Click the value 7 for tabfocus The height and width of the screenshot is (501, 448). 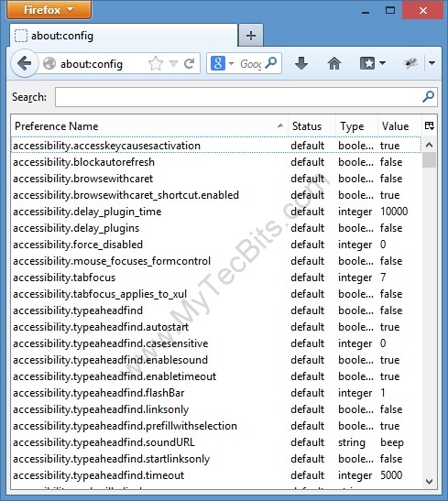383,278
